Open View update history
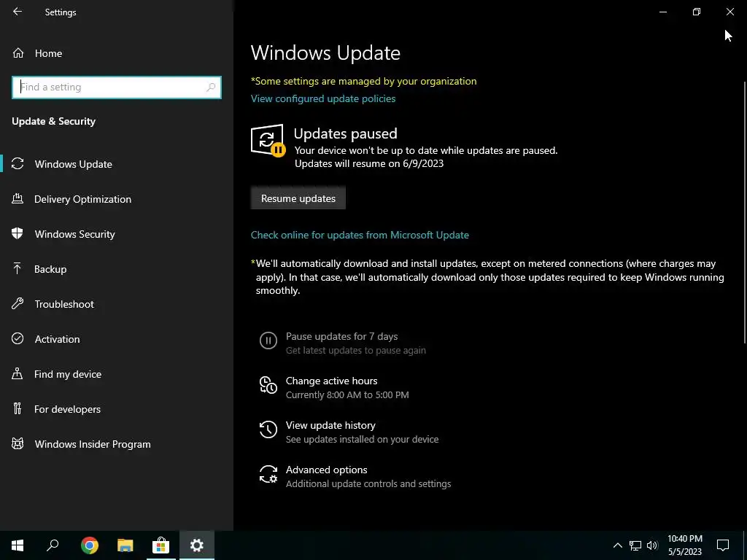The width and height of the screenshot is (747, 560). point(330,425)
